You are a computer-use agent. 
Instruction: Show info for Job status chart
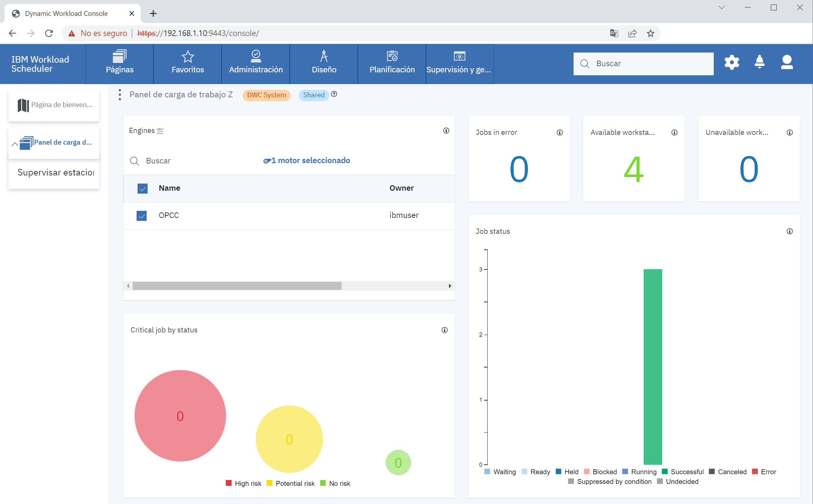click(x=790, y=231)
